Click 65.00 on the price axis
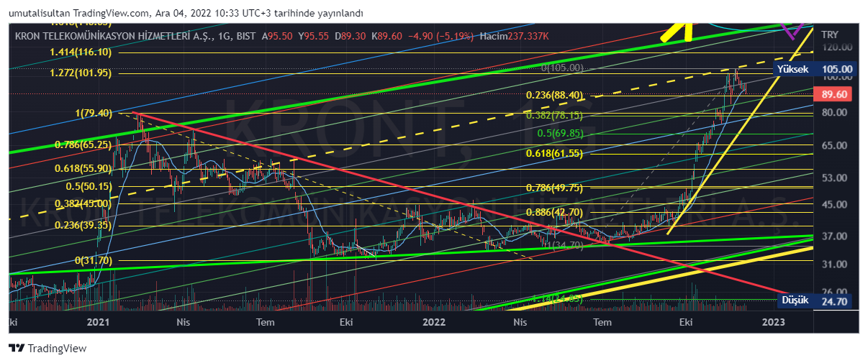Image resolution: width=868 pixels, height=363 pixels. coord(835,146)
